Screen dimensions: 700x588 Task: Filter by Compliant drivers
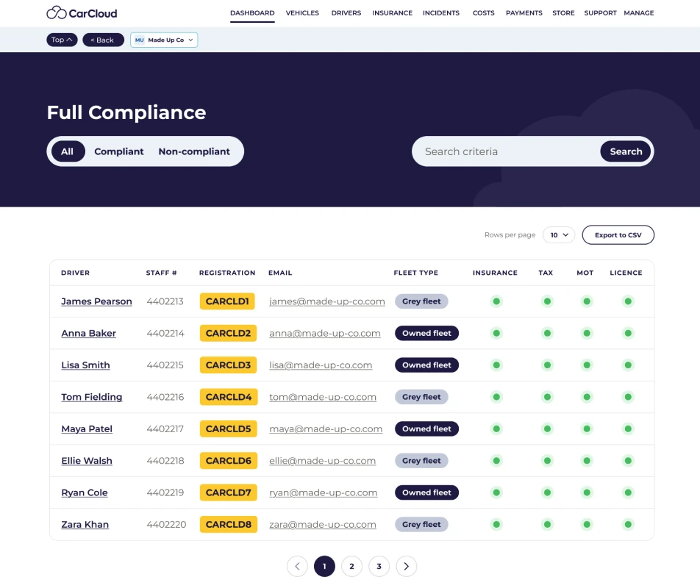pos(119,151)
